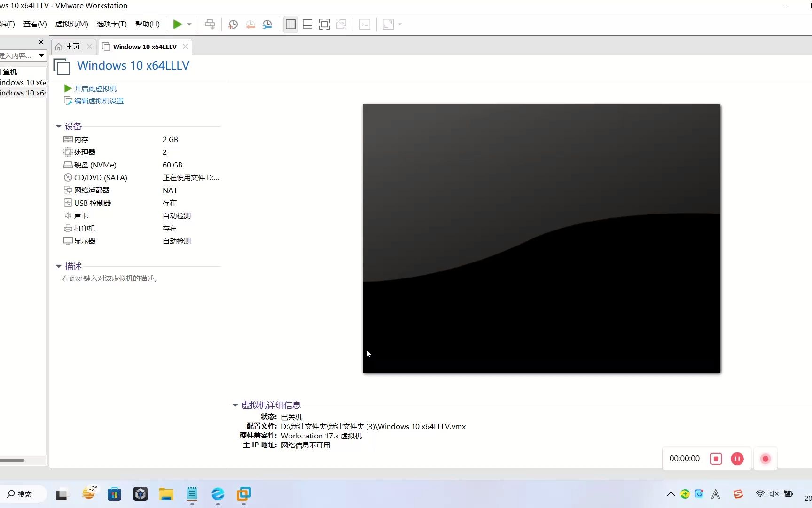Collapse the 描述 section
The height and width of the screenshot is (508, 812).
click(59, 266)
